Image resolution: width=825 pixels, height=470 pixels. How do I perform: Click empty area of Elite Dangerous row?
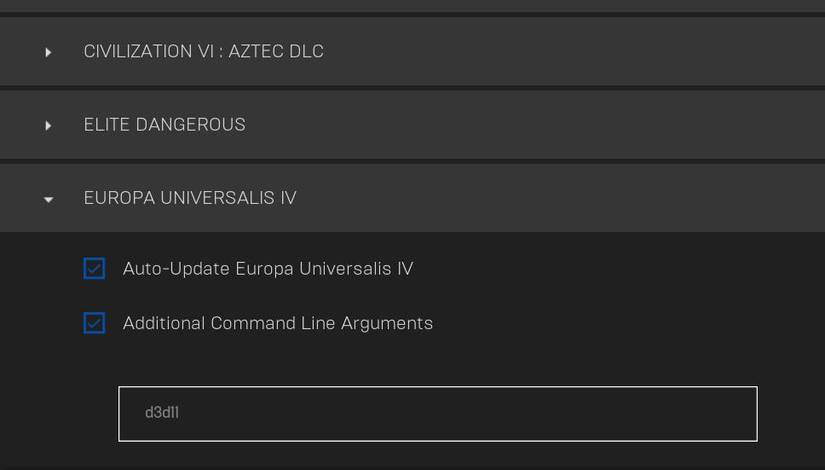coord(550,125)
